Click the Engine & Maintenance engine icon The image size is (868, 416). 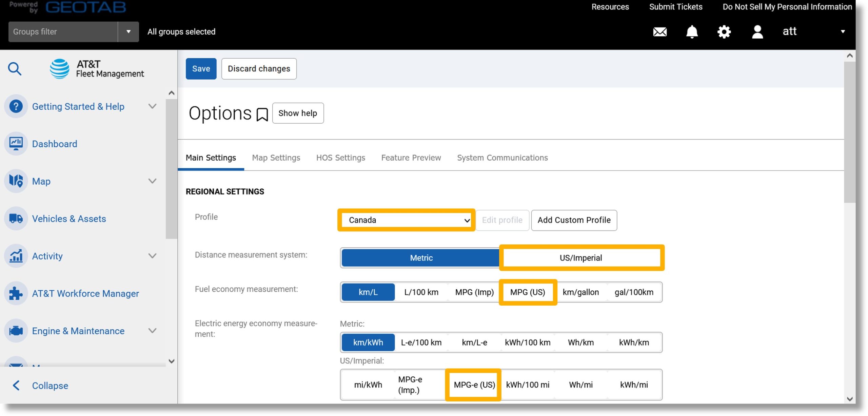pos(16,331)
